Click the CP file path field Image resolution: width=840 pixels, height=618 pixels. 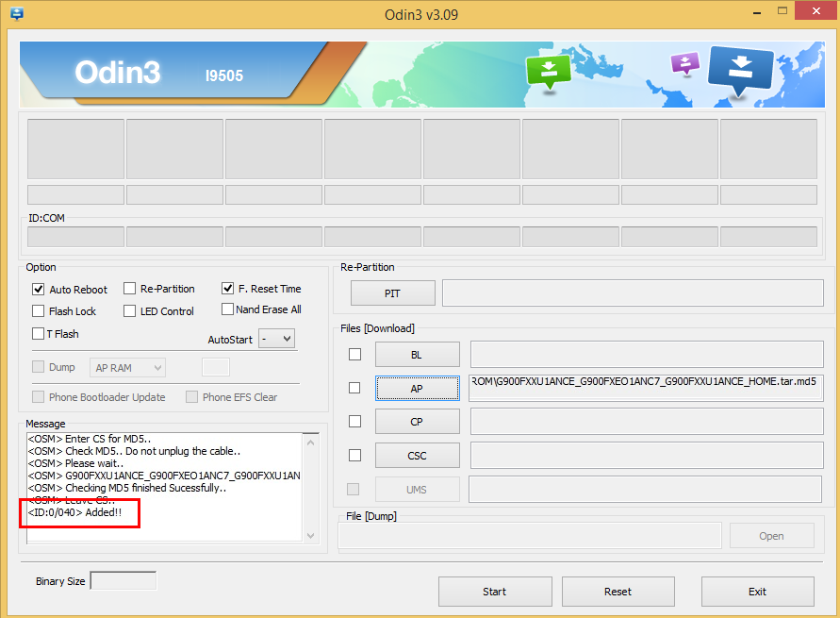pyautogui.click(x=647, y=422)
